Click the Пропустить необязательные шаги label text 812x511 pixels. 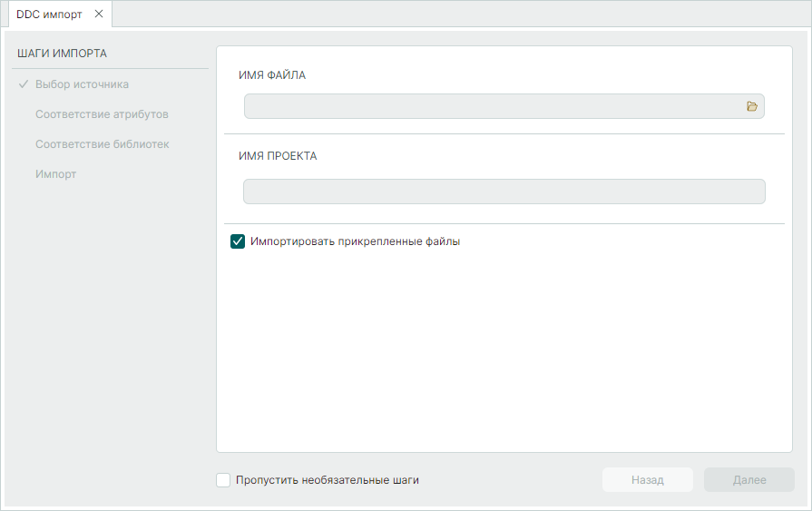(x=327, y=480)
